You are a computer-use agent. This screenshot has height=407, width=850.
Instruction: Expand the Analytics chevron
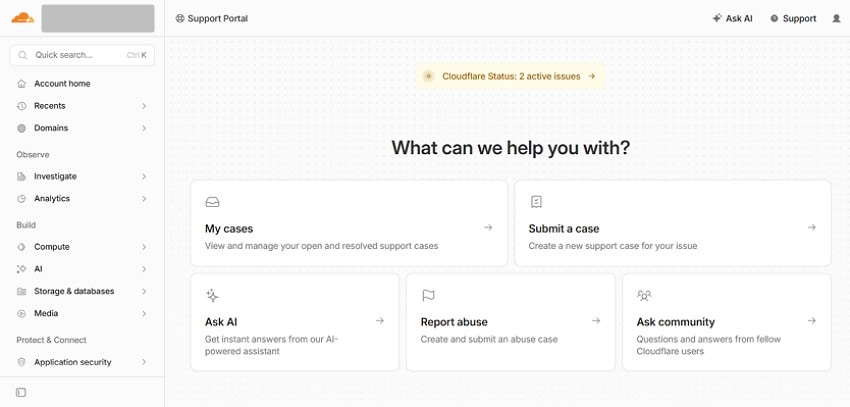pyautogui.click(x=144, y=198)
